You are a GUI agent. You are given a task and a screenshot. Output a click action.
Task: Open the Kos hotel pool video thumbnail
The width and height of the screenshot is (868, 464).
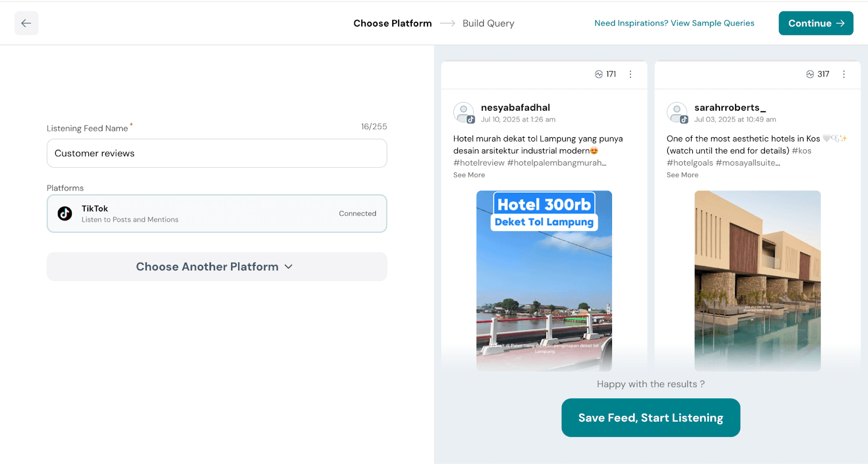pos(757,281)
